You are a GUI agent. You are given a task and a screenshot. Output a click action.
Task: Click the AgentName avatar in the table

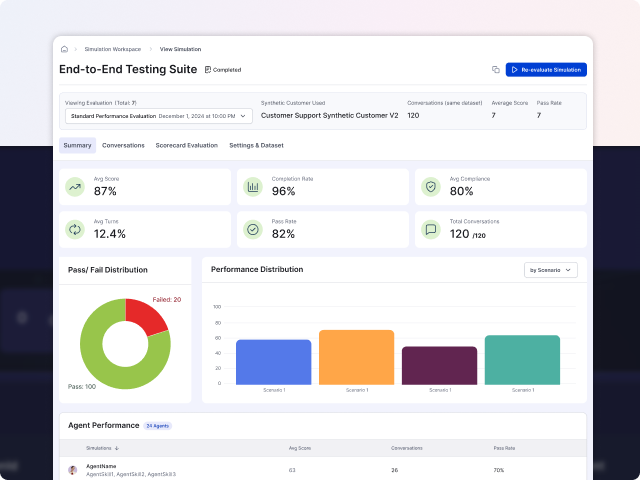(73, 469)
